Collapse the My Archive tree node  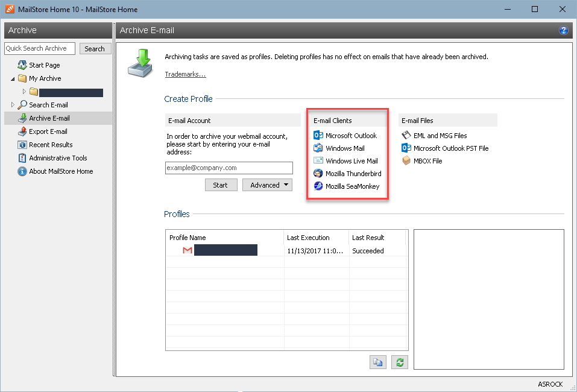point(13,79)
